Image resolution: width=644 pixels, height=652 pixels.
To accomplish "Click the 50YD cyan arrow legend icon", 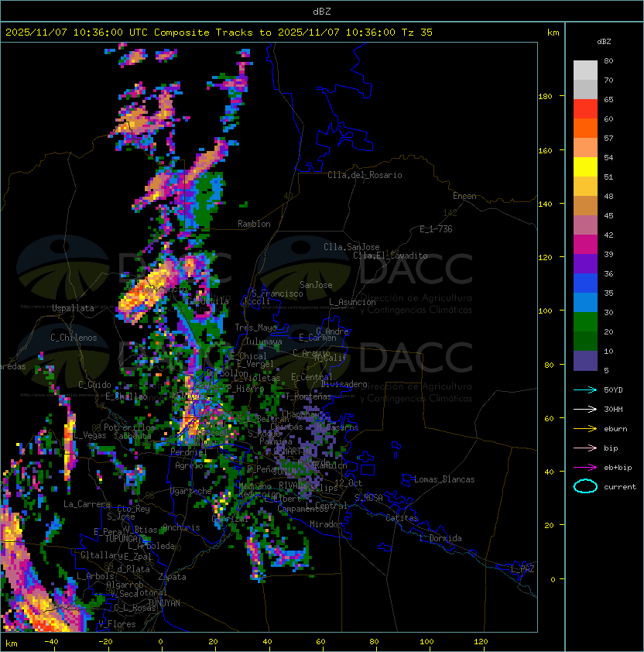I will coord(585,389).
